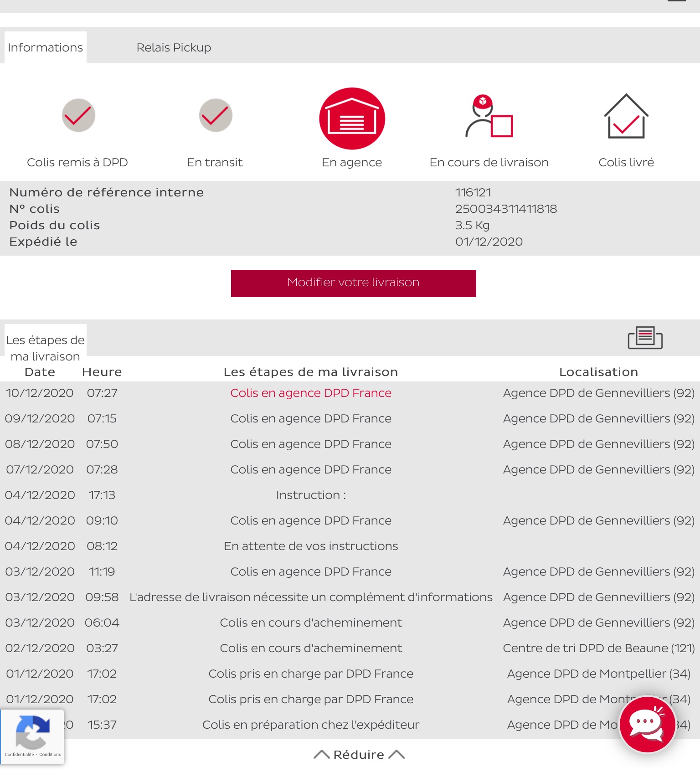Click the Modifier votre livraison button

tap(353, 283)
